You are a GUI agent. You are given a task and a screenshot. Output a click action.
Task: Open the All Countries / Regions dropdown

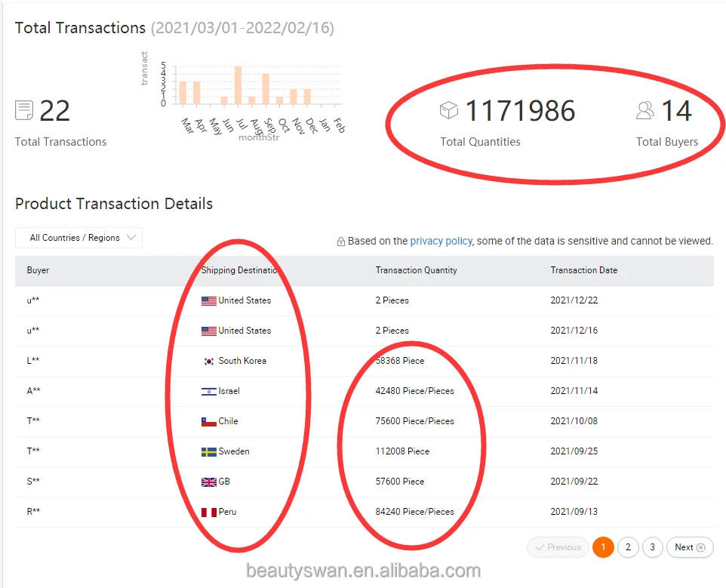[78, 238]
